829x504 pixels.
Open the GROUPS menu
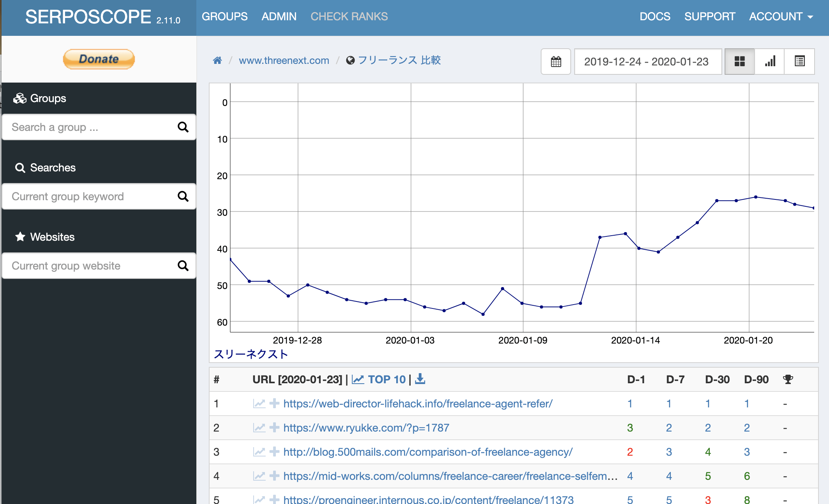tap(224, 16)
